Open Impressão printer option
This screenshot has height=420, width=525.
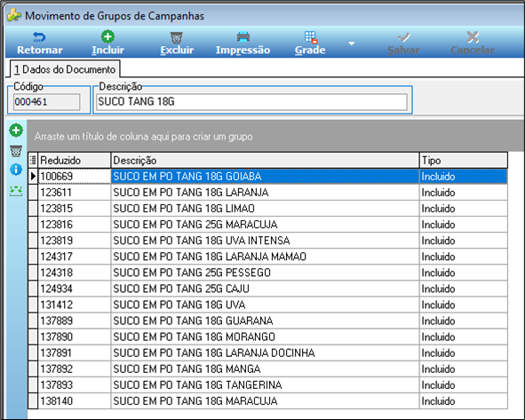tap(243, 44)
